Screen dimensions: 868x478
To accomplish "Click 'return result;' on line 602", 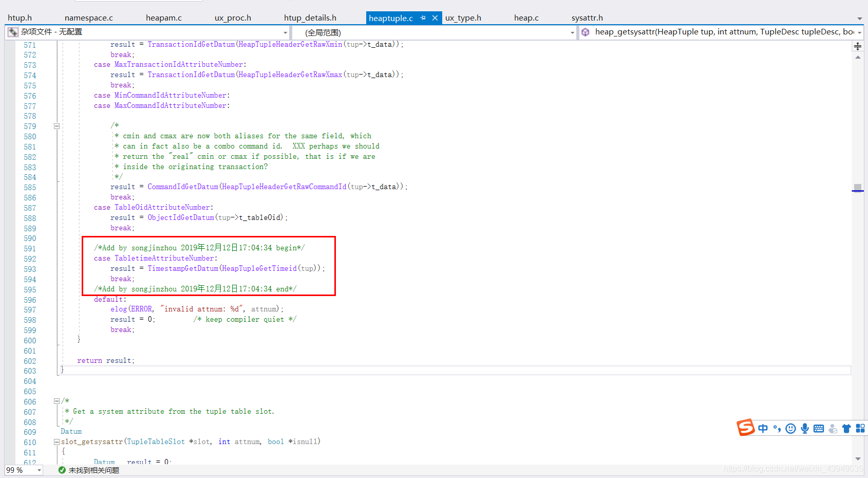I will pos(106,361).
